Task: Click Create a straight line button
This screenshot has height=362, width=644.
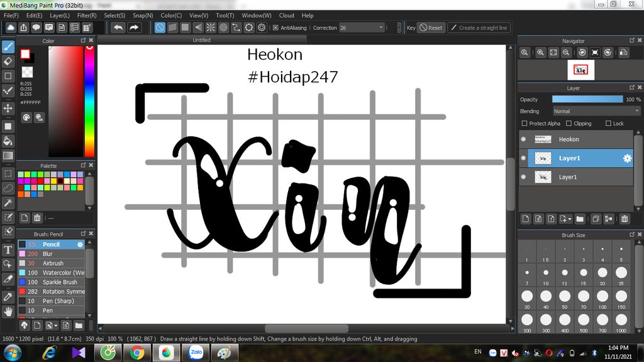Action: 479,28
